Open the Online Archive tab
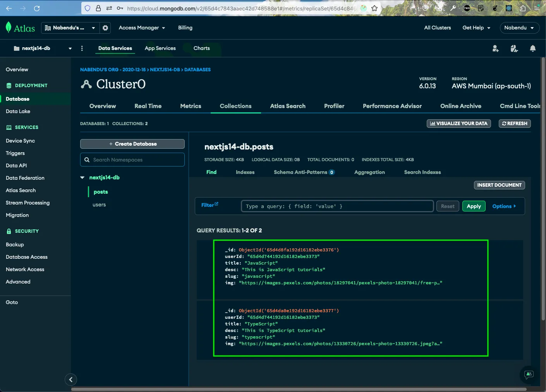 click(461, 106)
